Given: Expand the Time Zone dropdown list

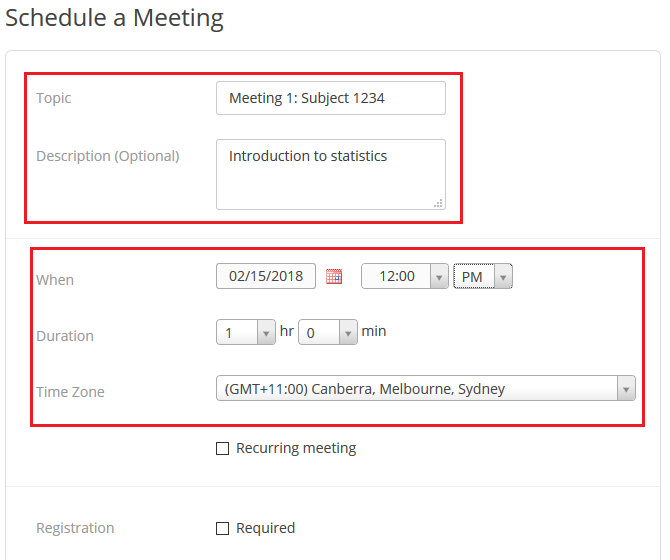Looking at the screenshot, I should [x=425, y=388].
